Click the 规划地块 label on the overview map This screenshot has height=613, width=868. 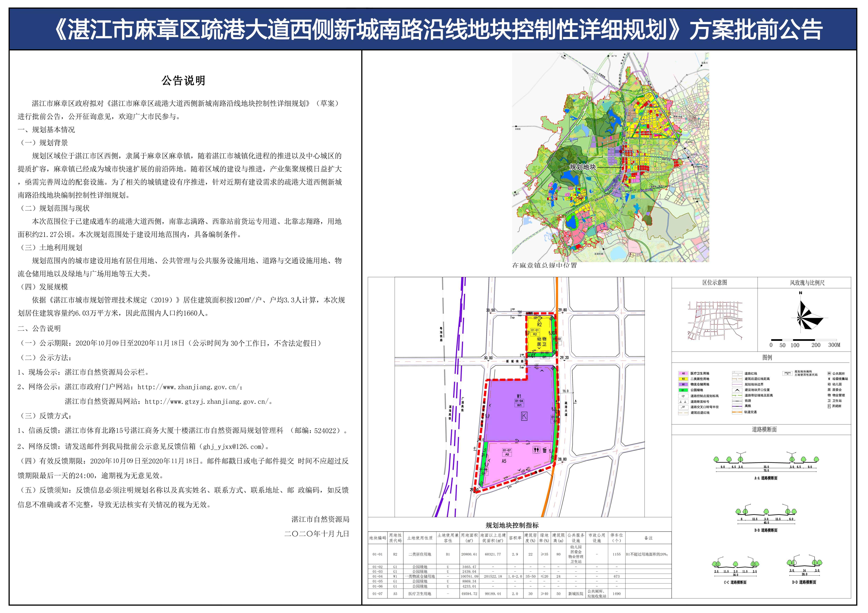pos(583,167)
